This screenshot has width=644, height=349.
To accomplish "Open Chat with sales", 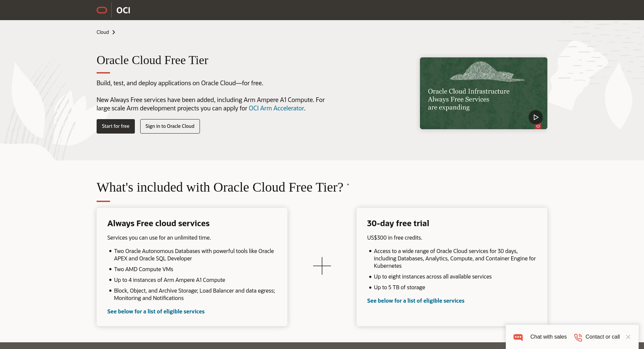I will tap(548, 337).
